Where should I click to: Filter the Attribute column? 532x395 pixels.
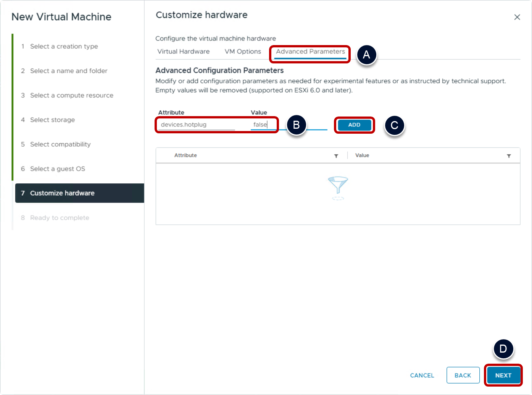pos(336,156)
